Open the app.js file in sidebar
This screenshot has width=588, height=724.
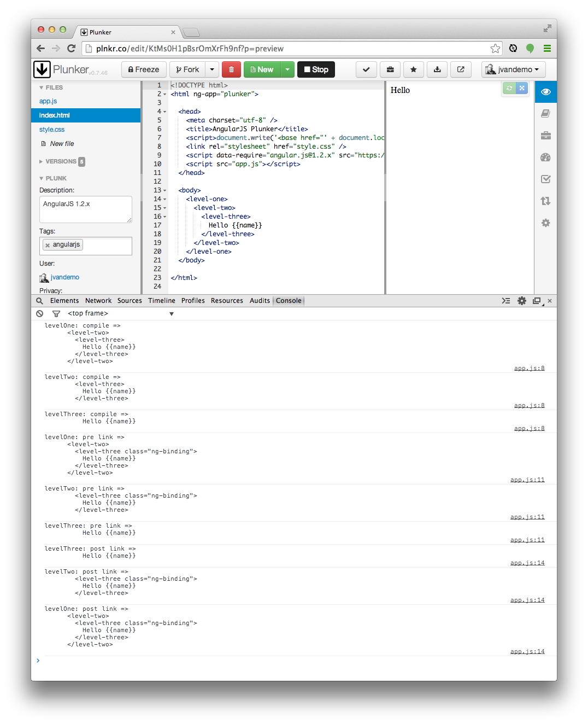[48, 101]
